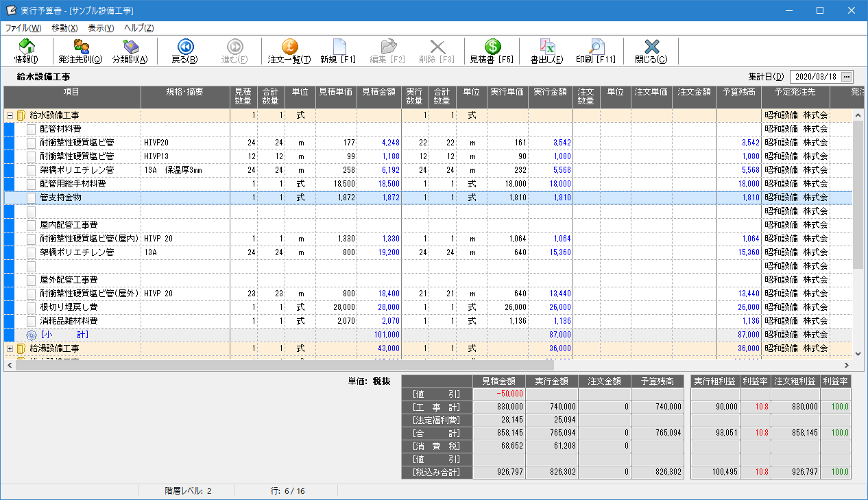Tick the checkbox for 屋外配管工事費
Screen dimensions: 868x500
pyautogui.click(x=31, y=280)
